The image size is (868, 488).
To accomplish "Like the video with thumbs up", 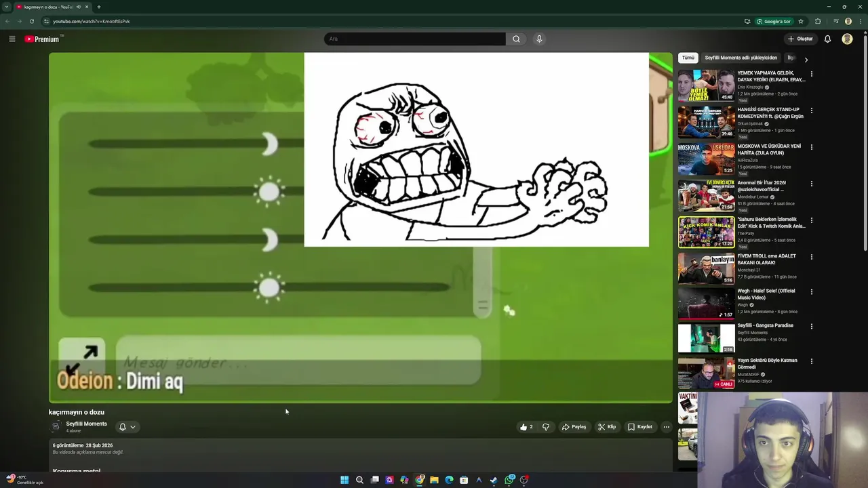I will (x=526, y=427).
